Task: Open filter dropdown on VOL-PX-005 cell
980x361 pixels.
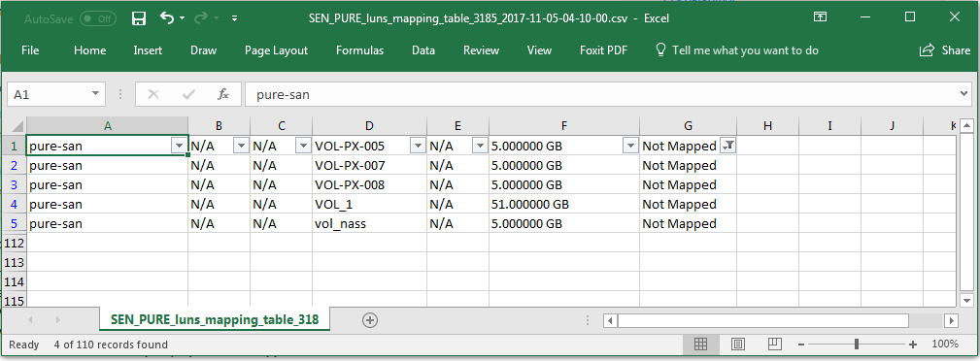Action: pos(418,146)
